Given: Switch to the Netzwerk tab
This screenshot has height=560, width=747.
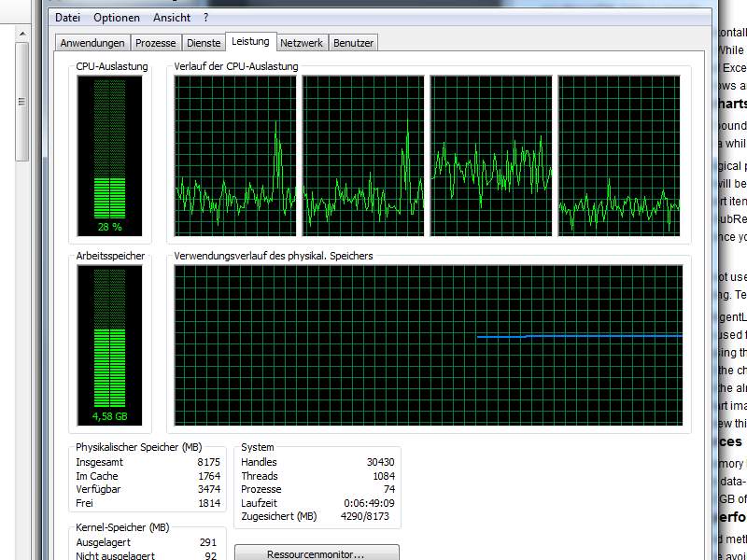Looking at the screenshot, I should pos(302,43).
